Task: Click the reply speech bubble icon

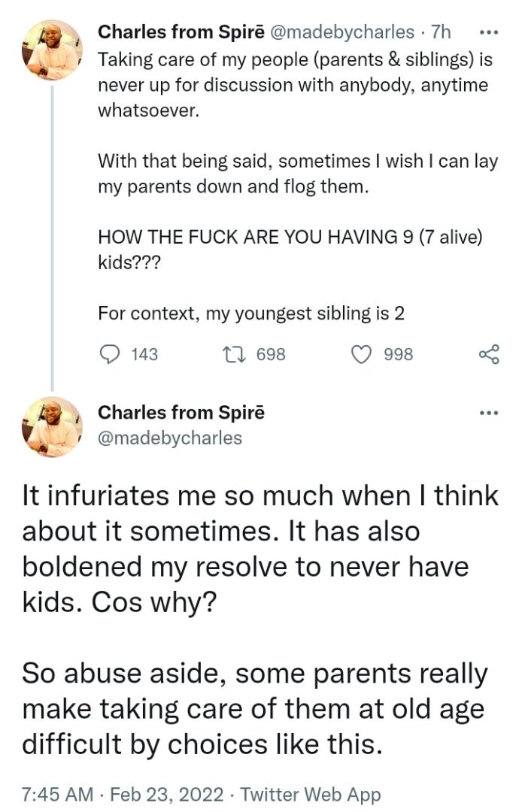Action: coord(110,353)
